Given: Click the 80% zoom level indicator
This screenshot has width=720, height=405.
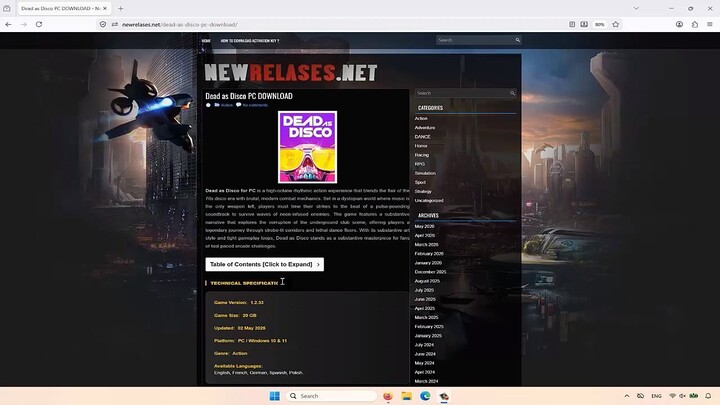Looking at the screenshot, I should point(600,24).
